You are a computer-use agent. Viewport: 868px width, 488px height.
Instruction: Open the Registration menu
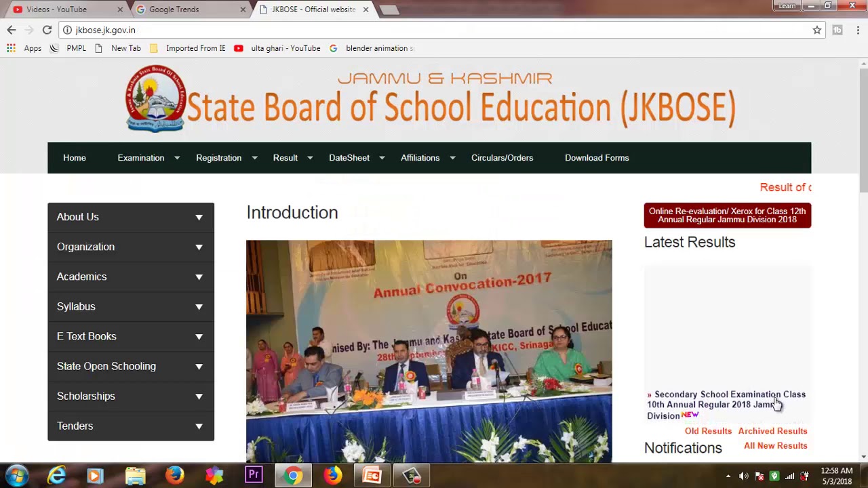[218, 158]
